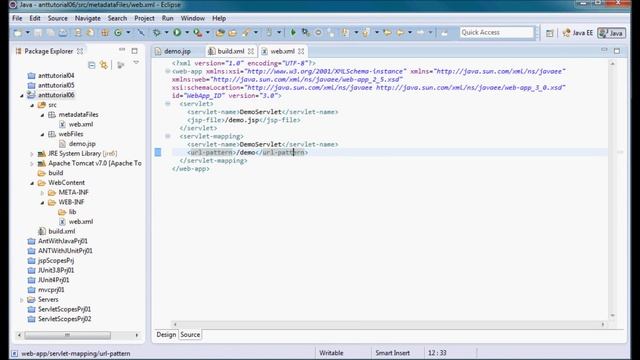Image resolution: width=640 pixels, height=360 pixels.
Task: Open the Package Explorer View Menu triangle
Action: (x=136, y=63)
